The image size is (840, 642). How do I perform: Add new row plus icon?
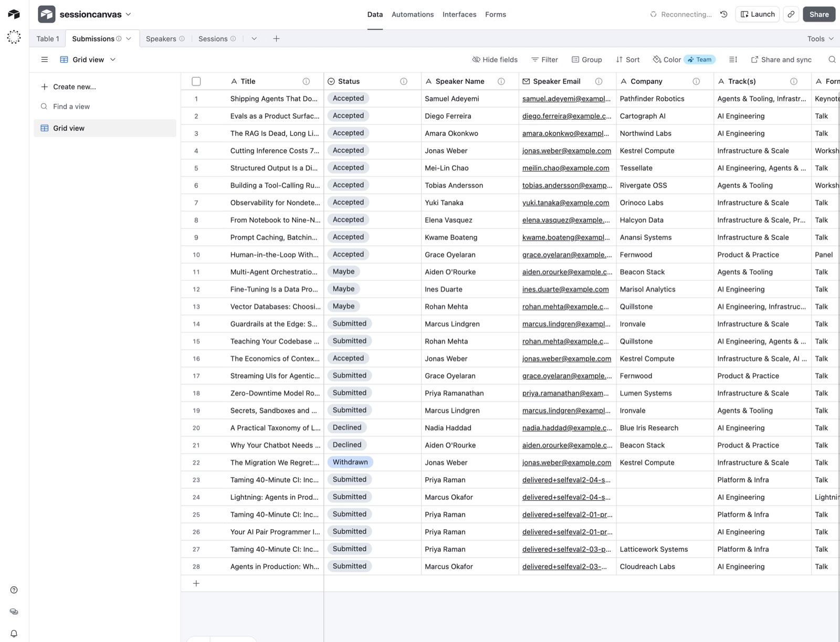196,583
